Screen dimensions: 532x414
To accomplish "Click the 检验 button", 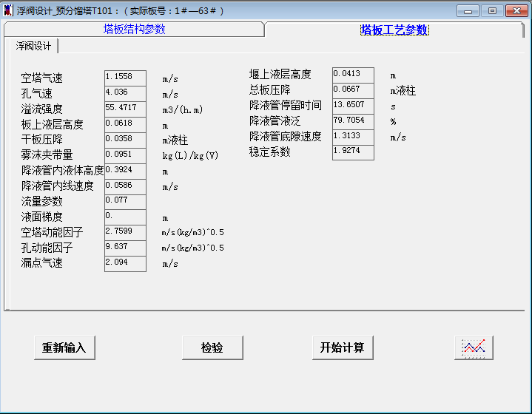I will point(212,347).
